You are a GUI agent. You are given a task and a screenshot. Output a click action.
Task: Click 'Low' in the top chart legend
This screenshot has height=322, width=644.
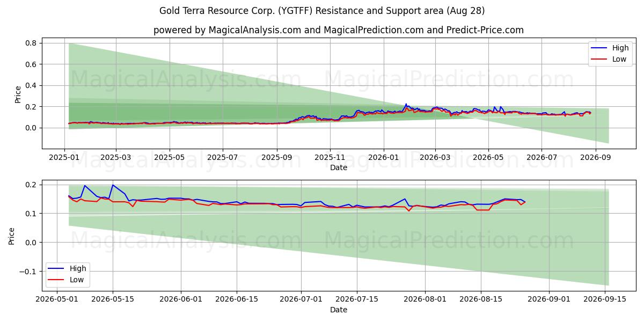coord(619,59)
